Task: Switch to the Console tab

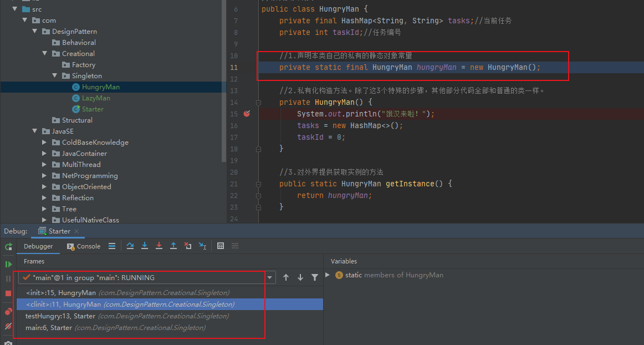Action: tap(84, 246)
